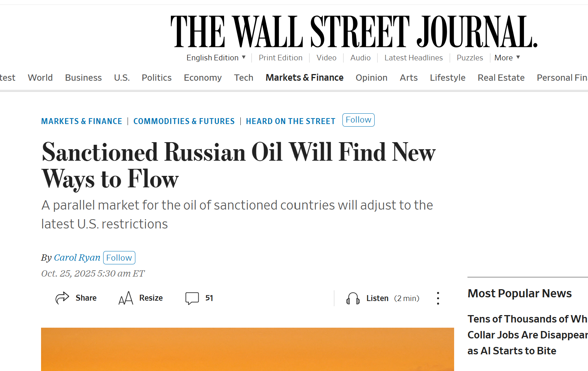Image resolution: width=588 pixels, height=371 pixels.
Task: Select the Tech navigation item
Action: coord(243,78)
